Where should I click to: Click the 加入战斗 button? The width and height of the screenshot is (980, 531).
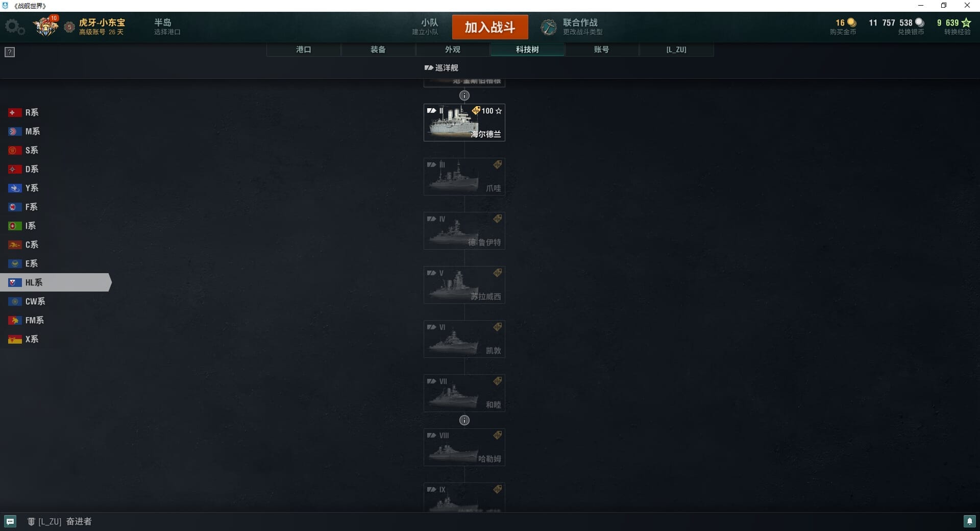pos(490,27)
